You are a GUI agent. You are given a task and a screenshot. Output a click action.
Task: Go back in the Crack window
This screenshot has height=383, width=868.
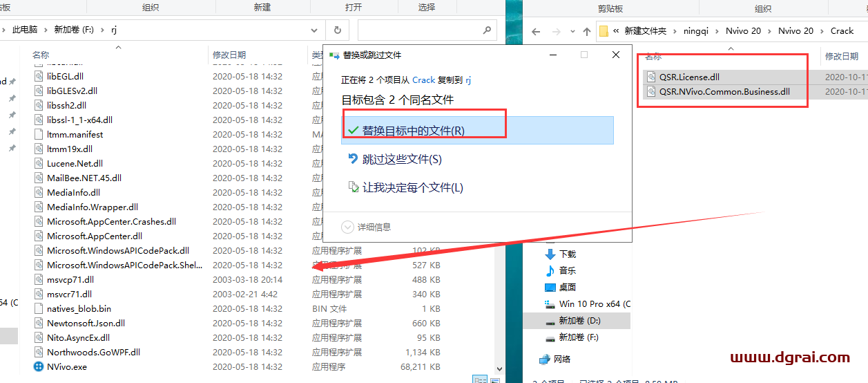pos(536,31)
